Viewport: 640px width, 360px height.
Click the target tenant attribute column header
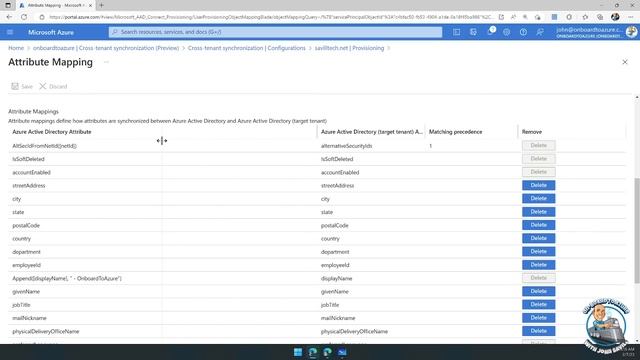click(x=372, y=132)
